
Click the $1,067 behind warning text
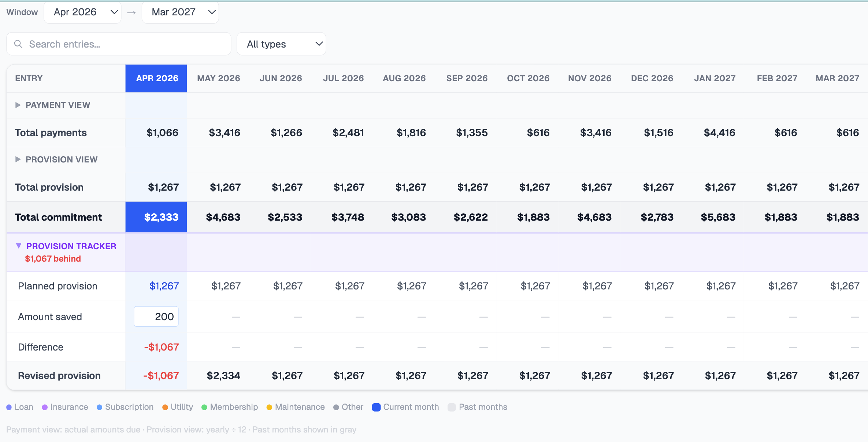coord(53,258)
